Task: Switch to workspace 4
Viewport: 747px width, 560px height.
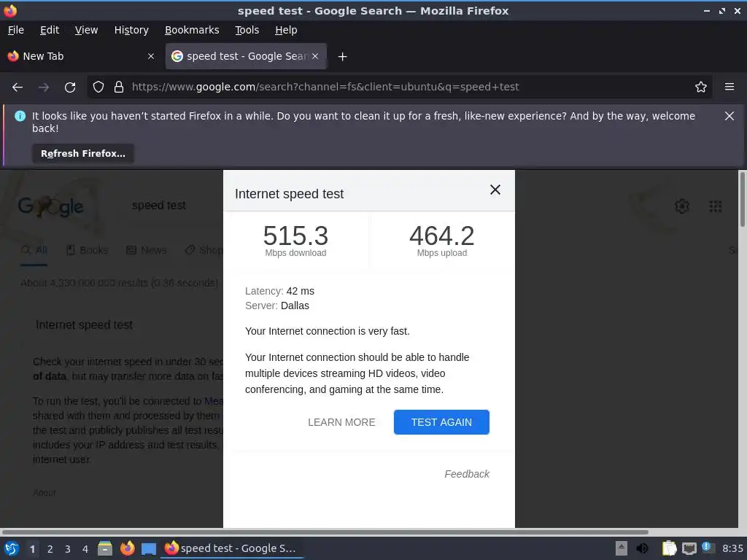Action: click(85, 549)
